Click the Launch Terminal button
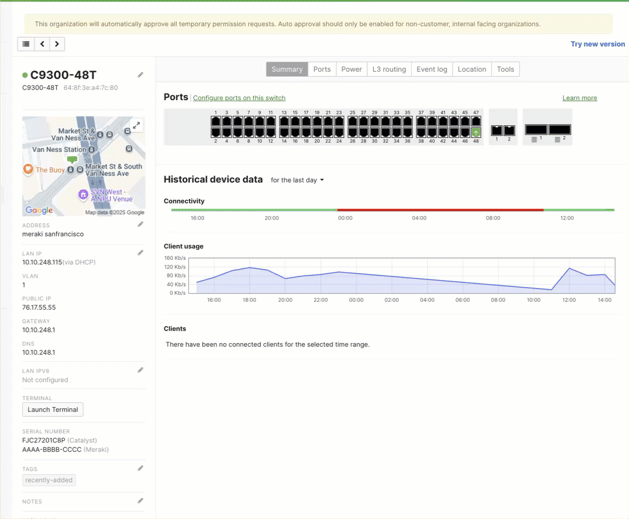629x519 pixels. click(52, 409)
